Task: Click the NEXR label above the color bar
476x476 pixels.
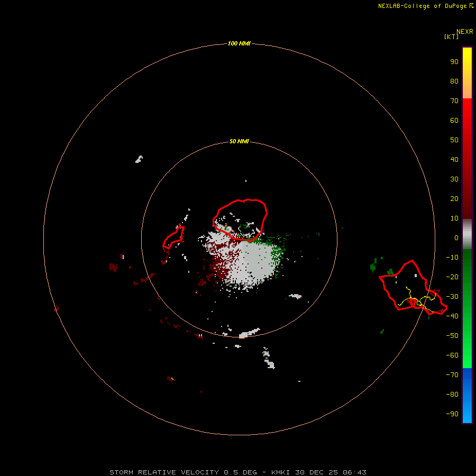Action: click(465, 32)
